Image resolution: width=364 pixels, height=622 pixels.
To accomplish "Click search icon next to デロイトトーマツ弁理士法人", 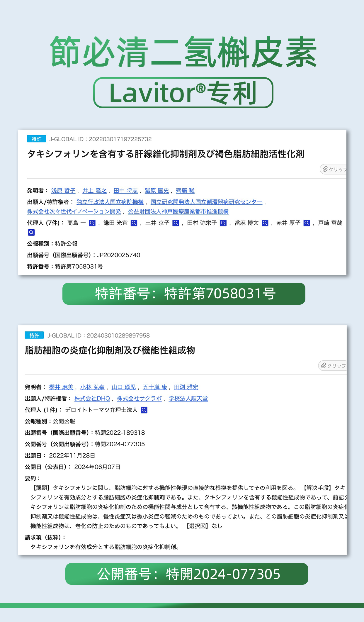I will (144, 410).
